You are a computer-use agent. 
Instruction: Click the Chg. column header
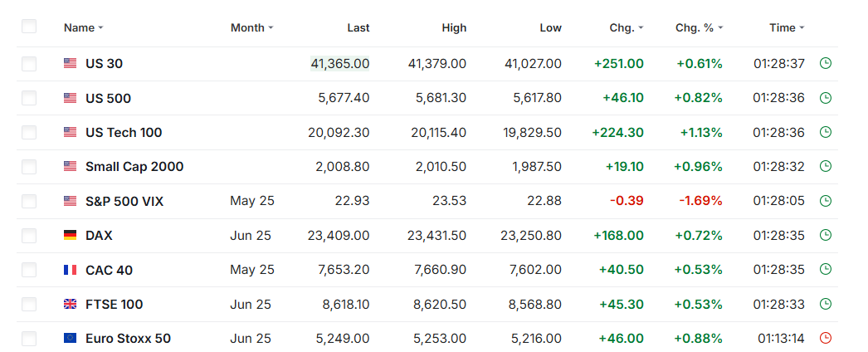(622, 27)
